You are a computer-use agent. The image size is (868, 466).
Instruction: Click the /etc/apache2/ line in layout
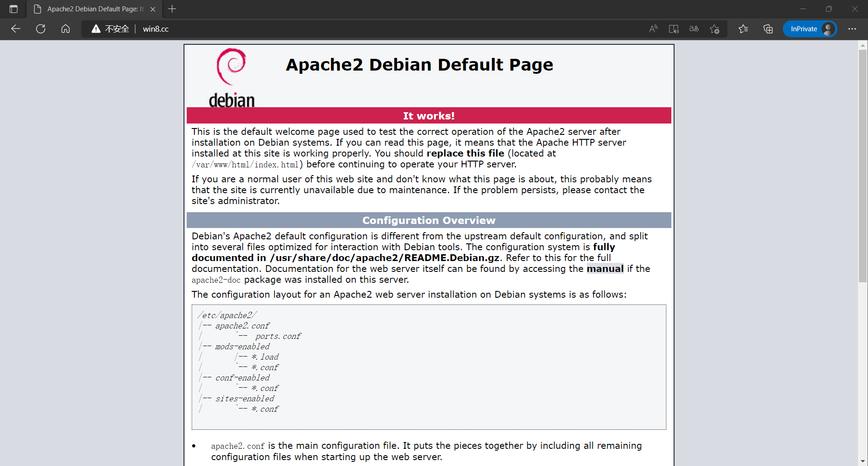coord(227,315)
